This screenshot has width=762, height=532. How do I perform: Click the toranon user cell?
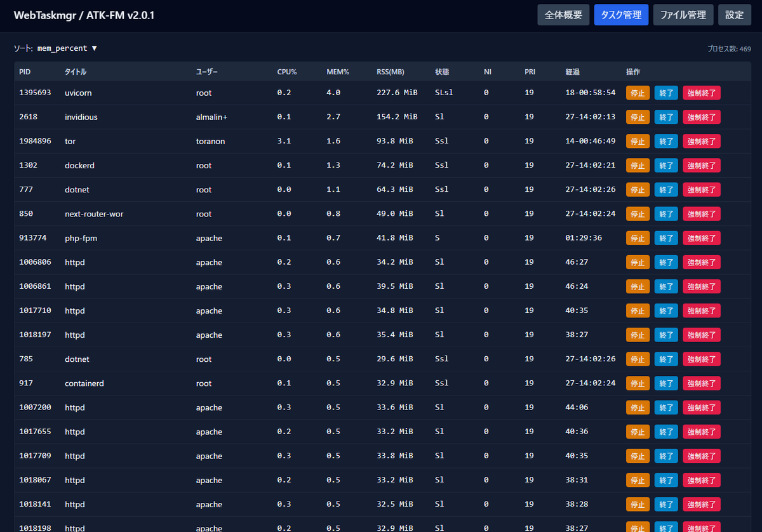(211, 141)
